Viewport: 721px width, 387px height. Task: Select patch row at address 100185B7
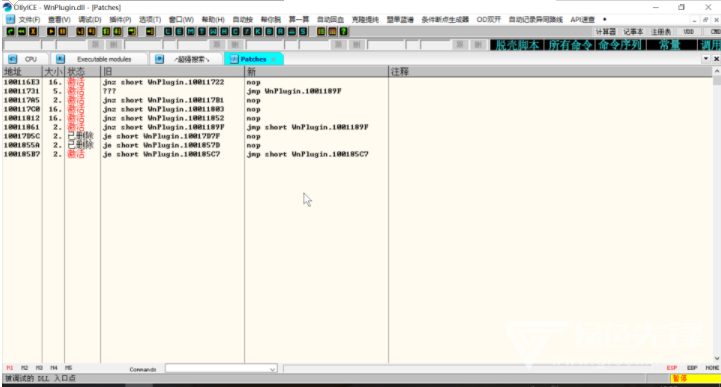[357, 154]
